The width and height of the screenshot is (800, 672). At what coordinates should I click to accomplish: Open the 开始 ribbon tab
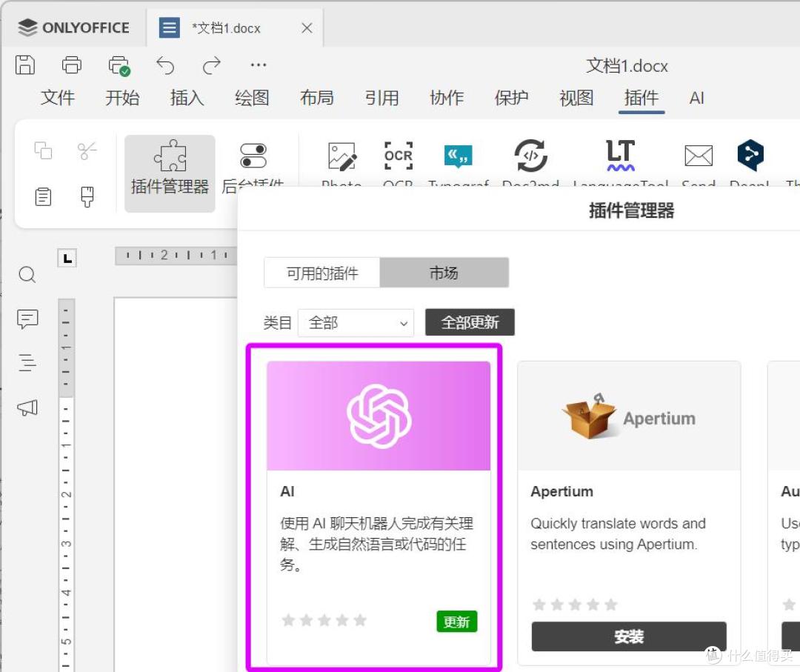[x=122, y=98]
